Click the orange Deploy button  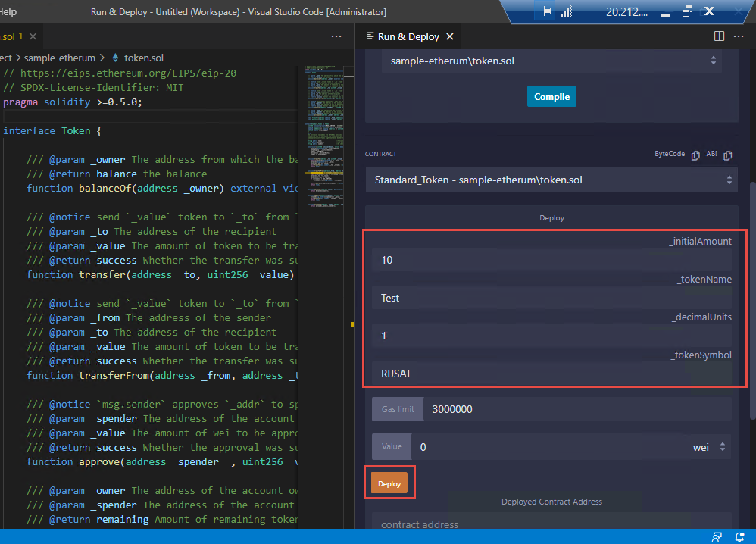point(389,483)
